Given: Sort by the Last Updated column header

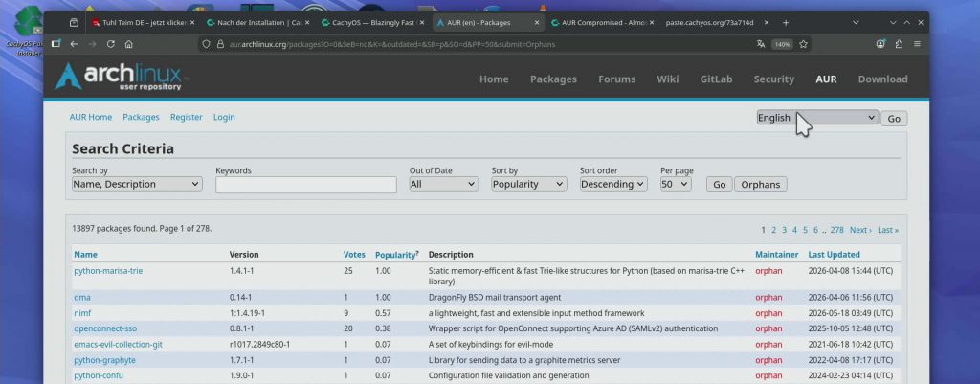Looking at the screenshot, I should coord(834,255).
